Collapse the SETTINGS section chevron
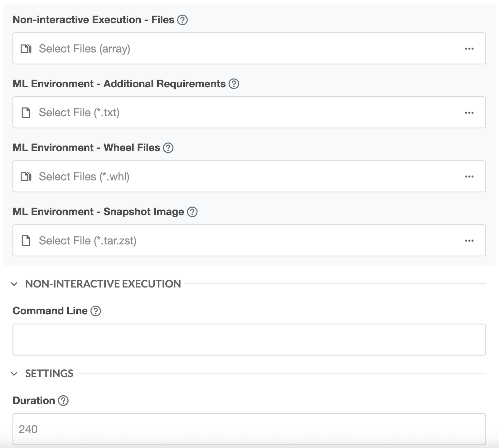The image size is (499, 448). [14, 373]
